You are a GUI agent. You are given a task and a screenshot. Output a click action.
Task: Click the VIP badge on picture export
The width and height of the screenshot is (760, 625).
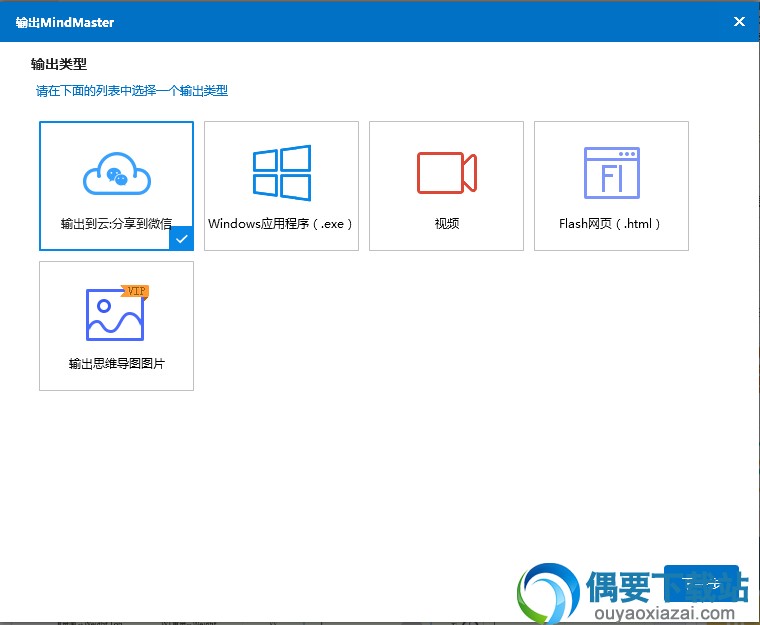(135, 291)
